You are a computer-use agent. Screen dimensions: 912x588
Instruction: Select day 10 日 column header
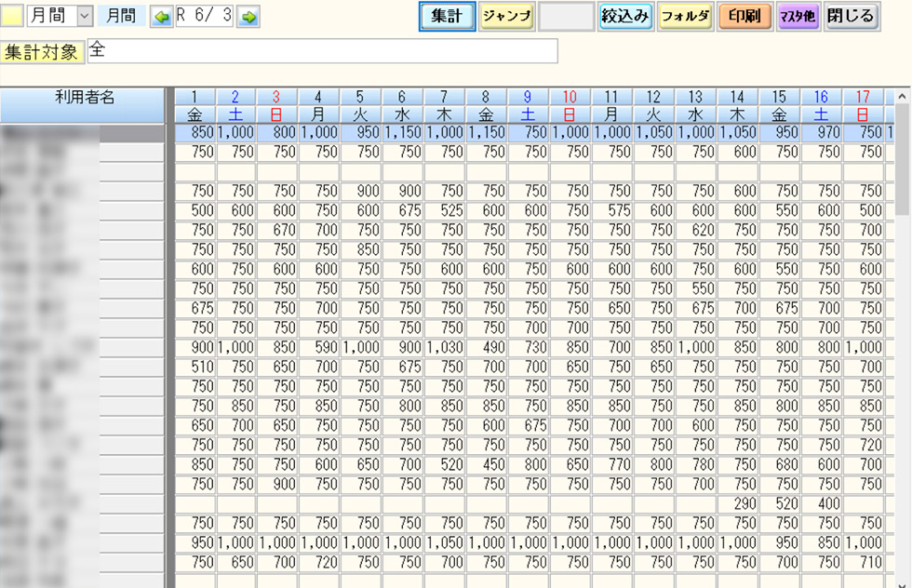pos(570,105)
